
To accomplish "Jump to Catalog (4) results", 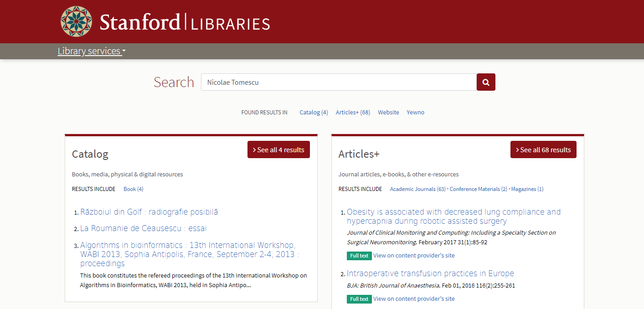I will click(x=314, y=112).
